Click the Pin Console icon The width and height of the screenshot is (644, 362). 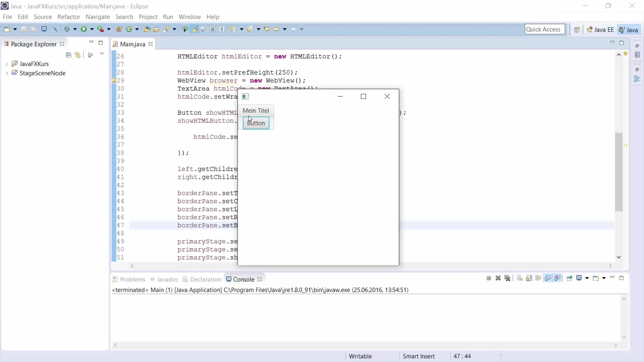coord(569,278)
